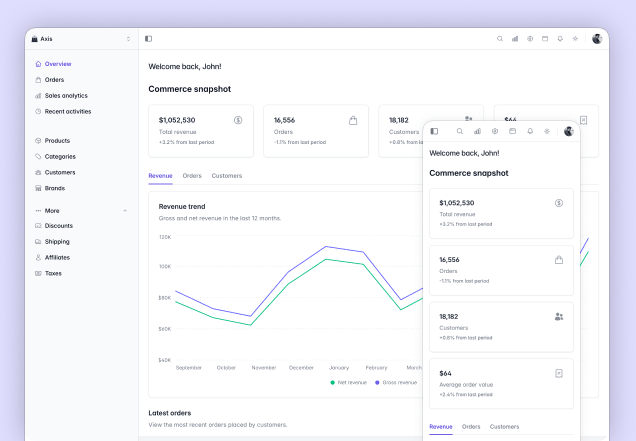Toggle the sidebar panel icon in desktop header
The width and height of the screenshot is (636, 441).
148,39
